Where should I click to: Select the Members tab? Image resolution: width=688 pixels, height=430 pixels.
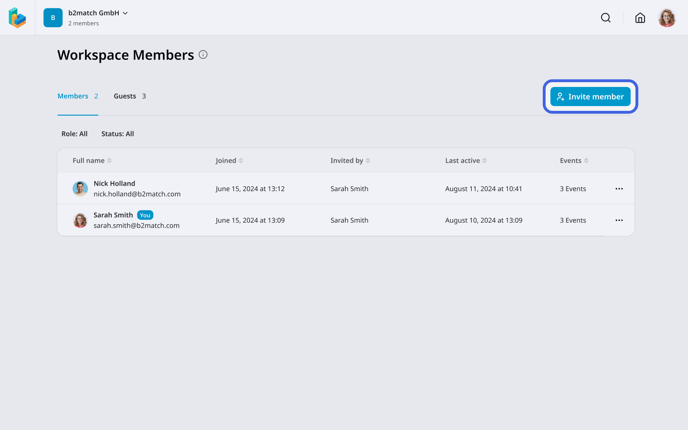pos(77,96)
